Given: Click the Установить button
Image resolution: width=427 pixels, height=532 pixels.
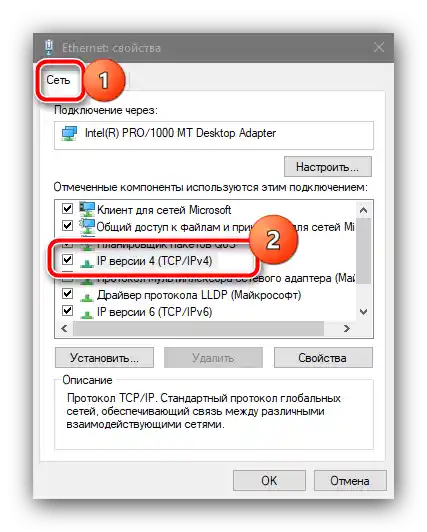Looking at the screenshot, I should pos(104,358).
